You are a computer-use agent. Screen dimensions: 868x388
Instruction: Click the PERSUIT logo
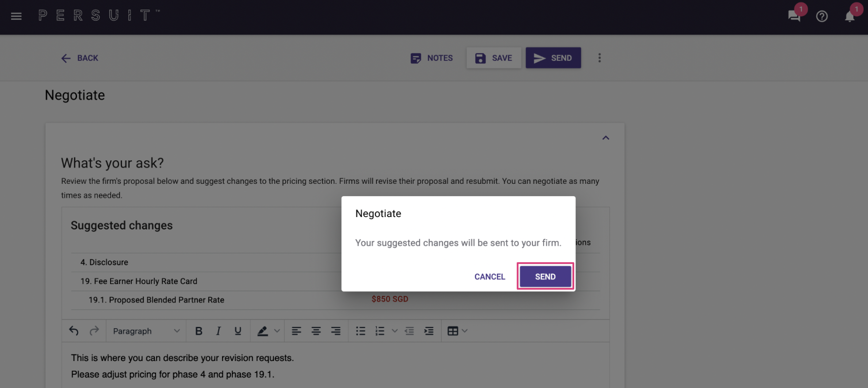(99, 16)
